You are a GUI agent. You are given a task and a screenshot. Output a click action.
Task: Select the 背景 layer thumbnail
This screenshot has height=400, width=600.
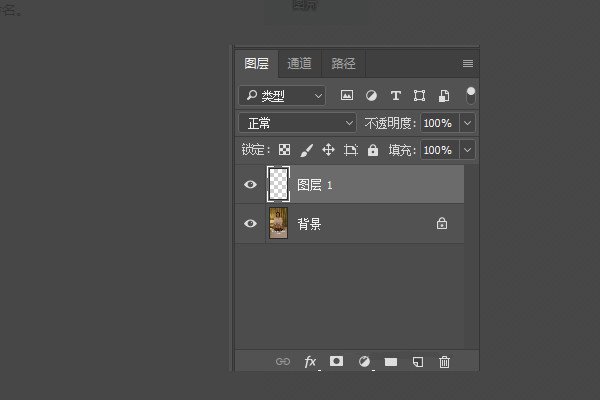278,224
